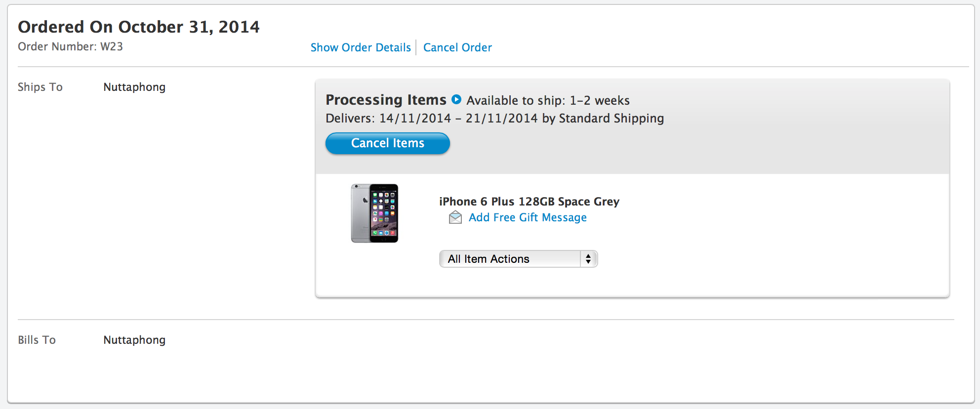Click the gift envelope icon
The width and height of the screenshot is (980, 409).
coord(455,217)
